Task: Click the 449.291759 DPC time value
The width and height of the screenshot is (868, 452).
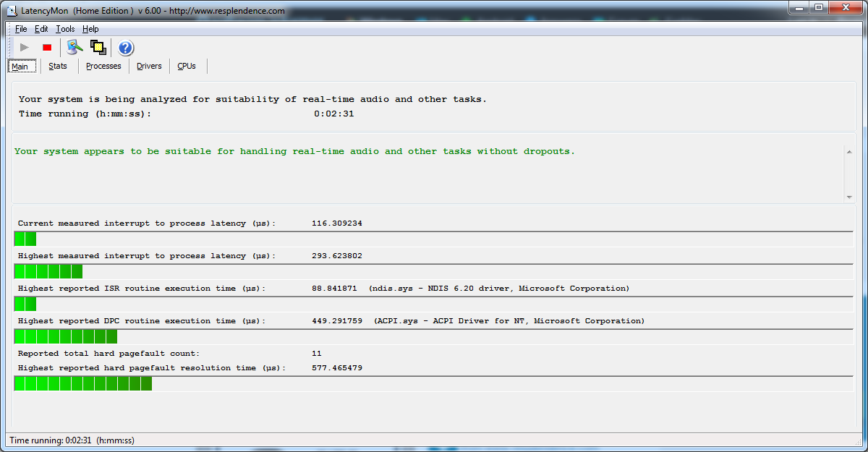Action: pyautogui.click(x=336, y=321)
